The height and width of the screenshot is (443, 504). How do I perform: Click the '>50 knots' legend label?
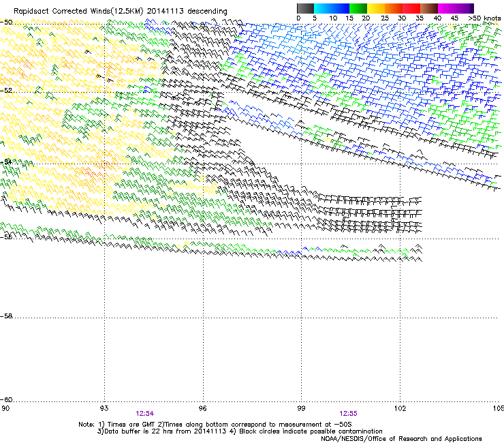click(x=484, y=18)
